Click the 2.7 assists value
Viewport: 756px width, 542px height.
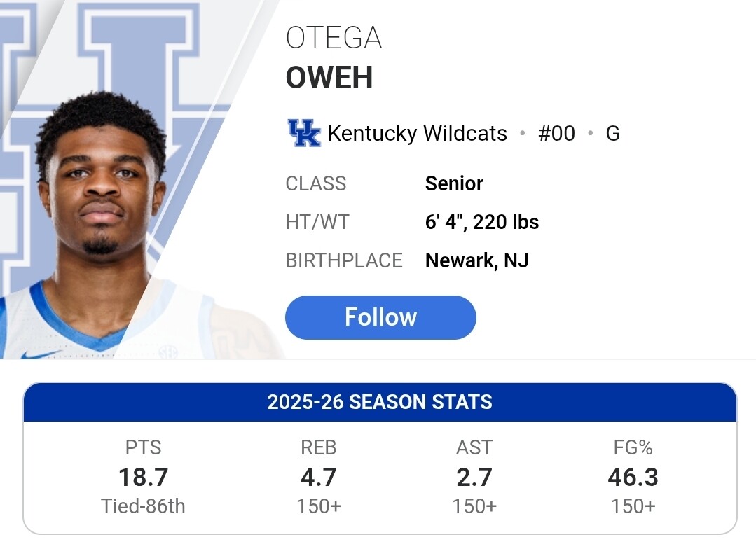click(474, 477)
